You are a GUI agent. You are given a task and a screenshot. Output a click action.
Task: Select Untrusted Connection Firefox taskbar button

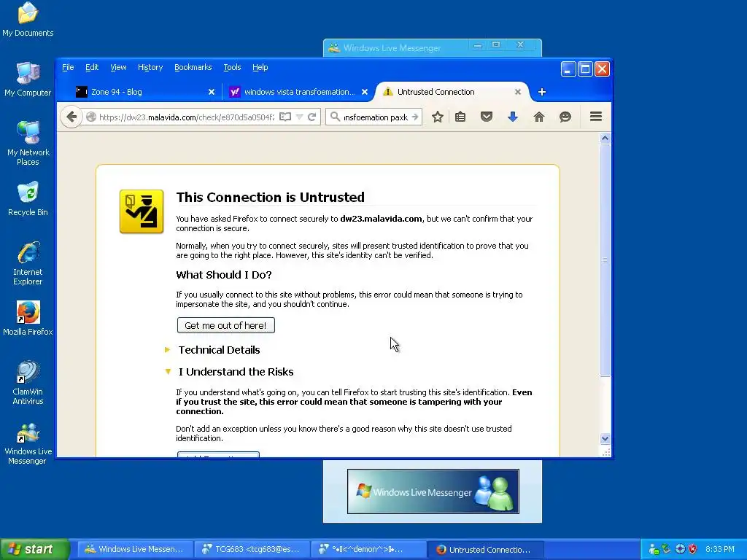[485, 550]
